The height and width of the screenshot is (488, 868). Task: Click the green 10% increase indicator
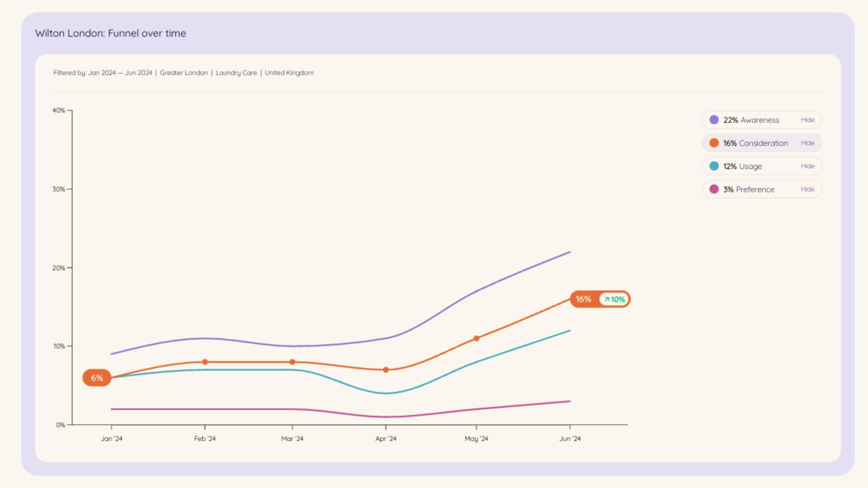[x=614, y=299]
